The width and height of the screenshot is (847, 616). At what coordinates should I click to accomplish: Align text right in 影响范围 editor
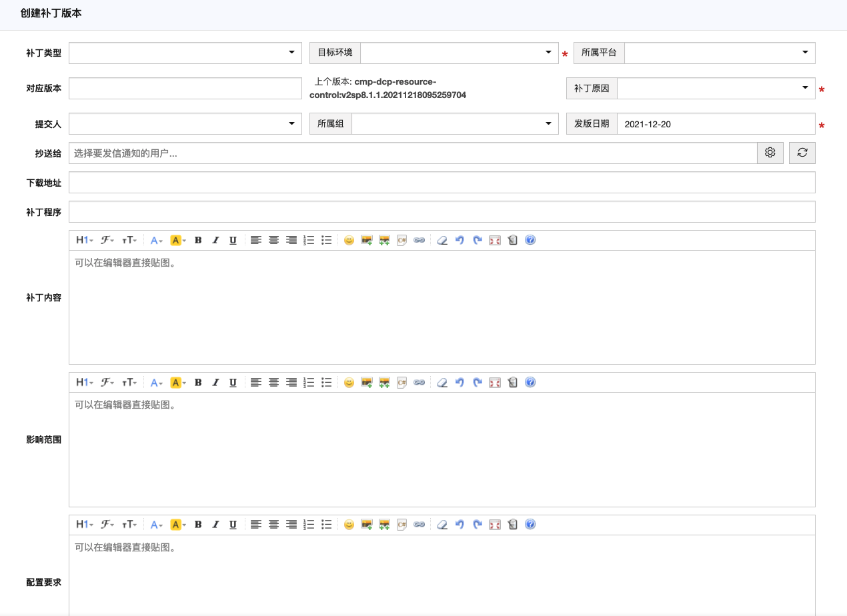(291, 382)
